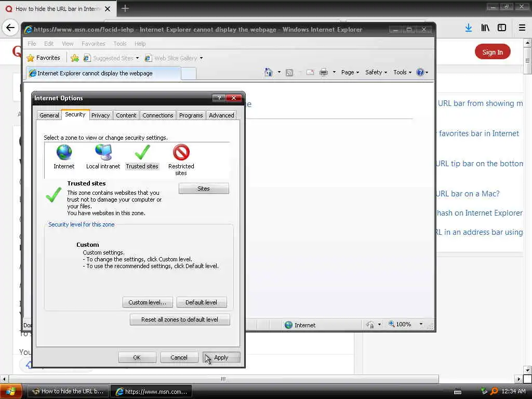Switch to the Privacy tab
The width and height of the screenshot is (532, 399).
[x=100, y=115]
